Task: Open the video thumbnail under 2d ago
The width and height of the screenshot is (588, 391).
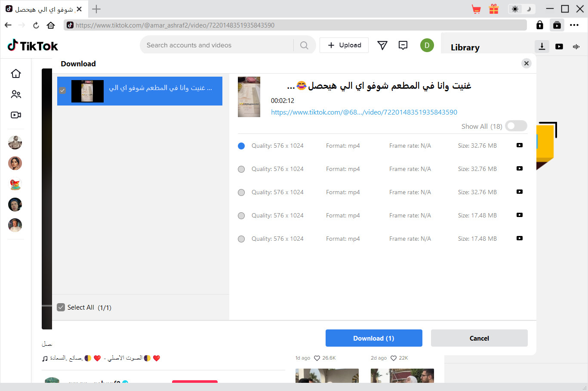Action: coord(402,375)
